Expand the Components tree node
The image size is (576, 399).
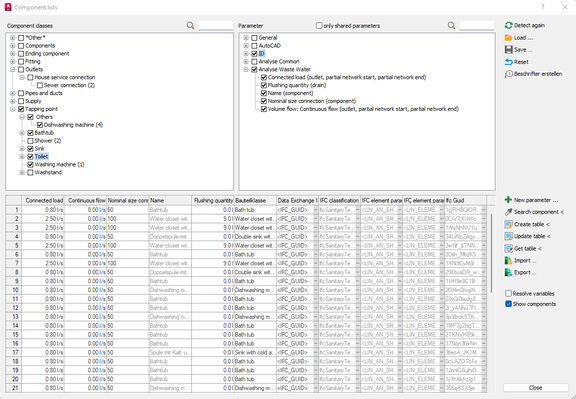12,46
